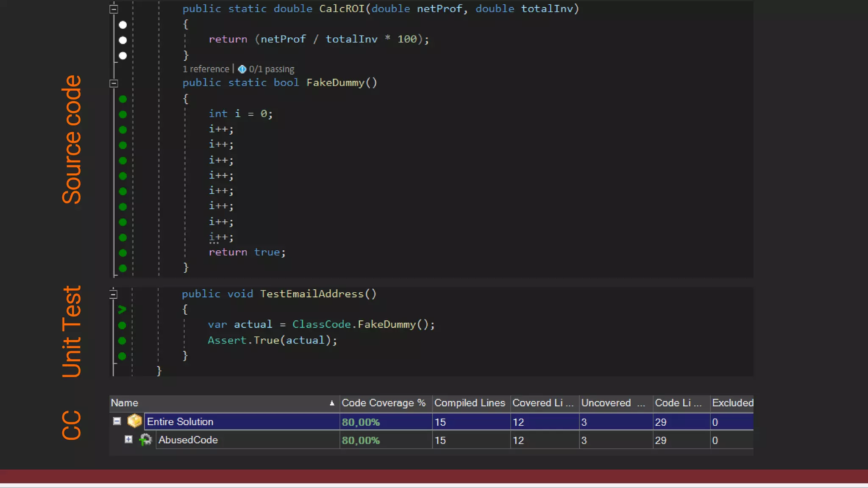Click the 'int i = 0;' statement

tap(241, 114)
